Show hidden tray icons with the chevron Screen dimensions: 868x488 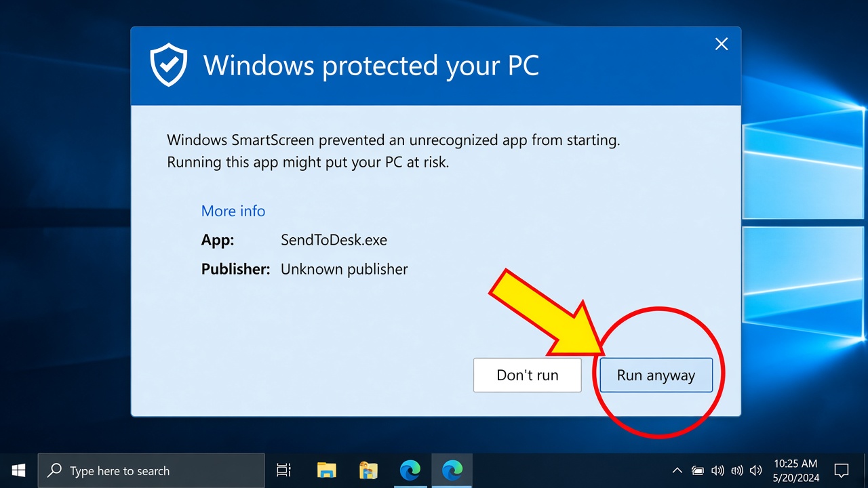point(677,470)
